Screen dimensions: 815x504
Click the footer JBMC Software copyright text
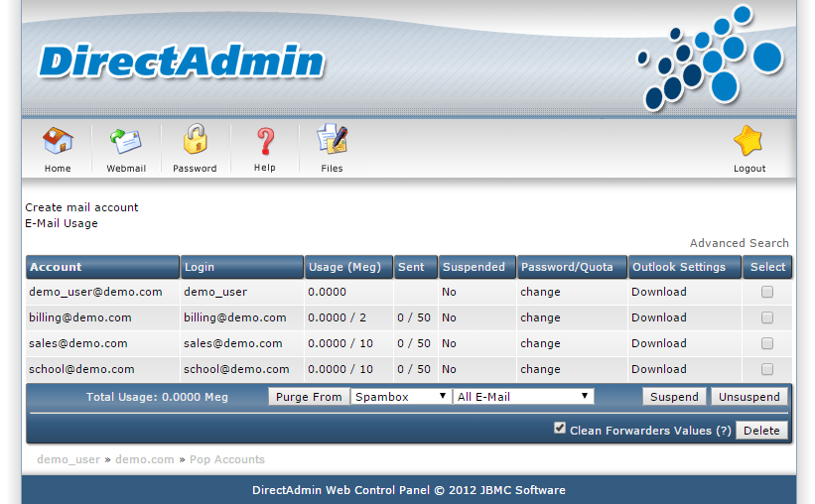(409, 490)
